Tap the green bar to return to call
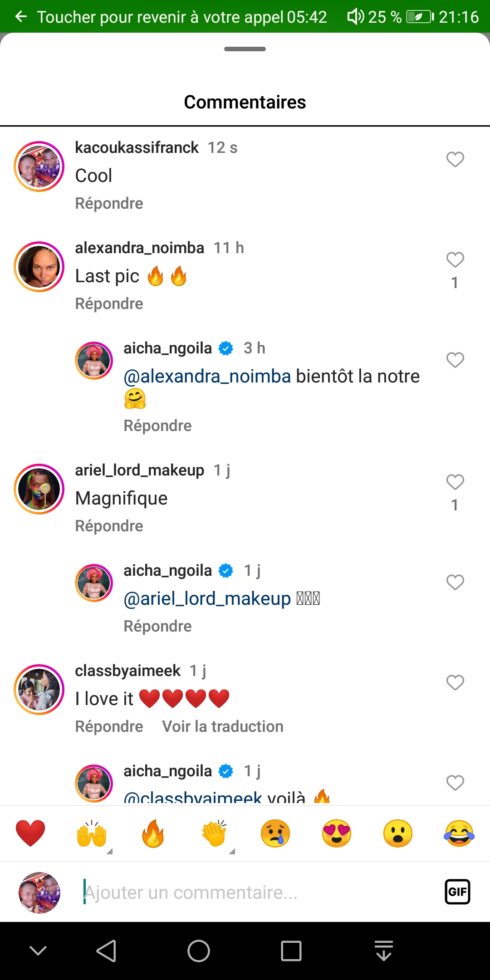This screenshot has width=490, height=980. 181,17
